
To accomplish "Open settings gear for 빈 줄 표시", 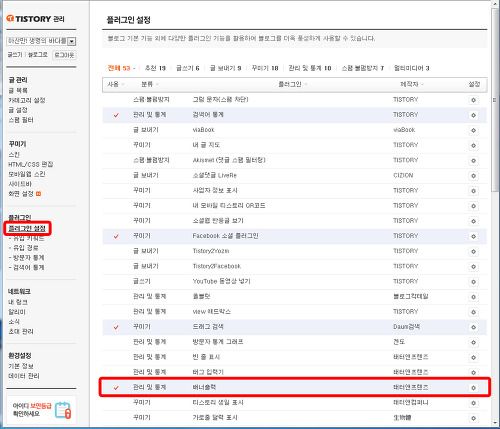I will 473,358.
